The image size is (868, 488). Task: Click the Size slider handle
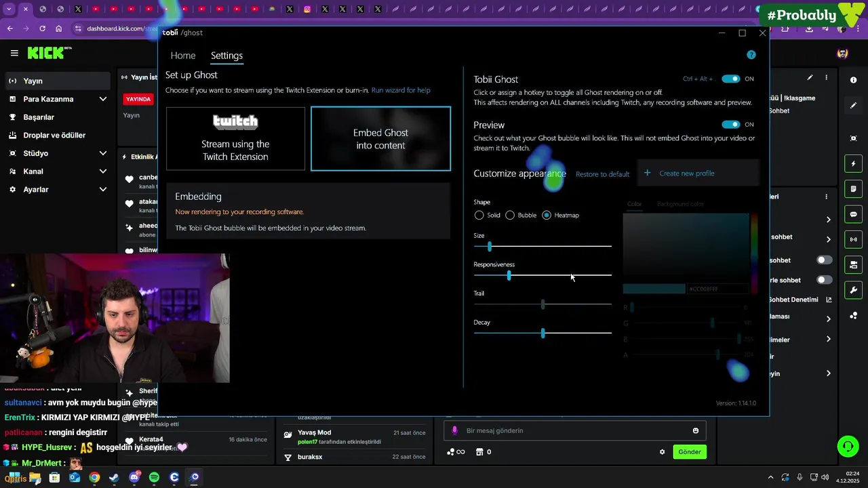(x=490, y=246)
